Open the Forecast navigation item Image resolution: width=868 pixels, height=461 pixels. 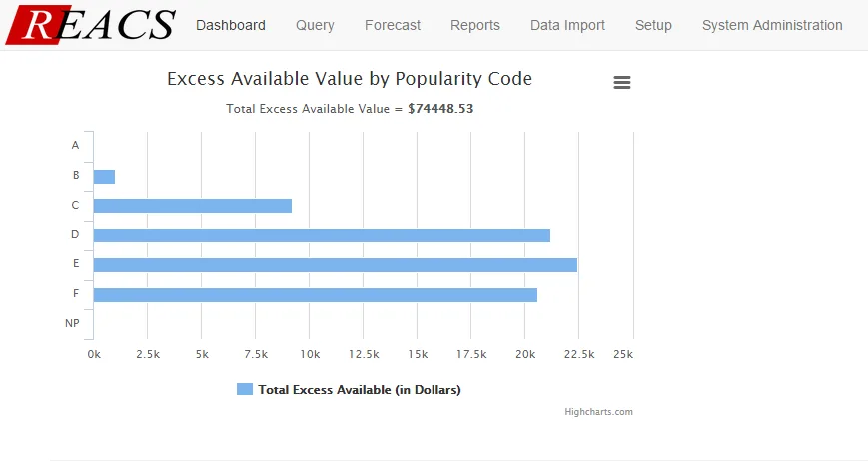coord(392,25)
